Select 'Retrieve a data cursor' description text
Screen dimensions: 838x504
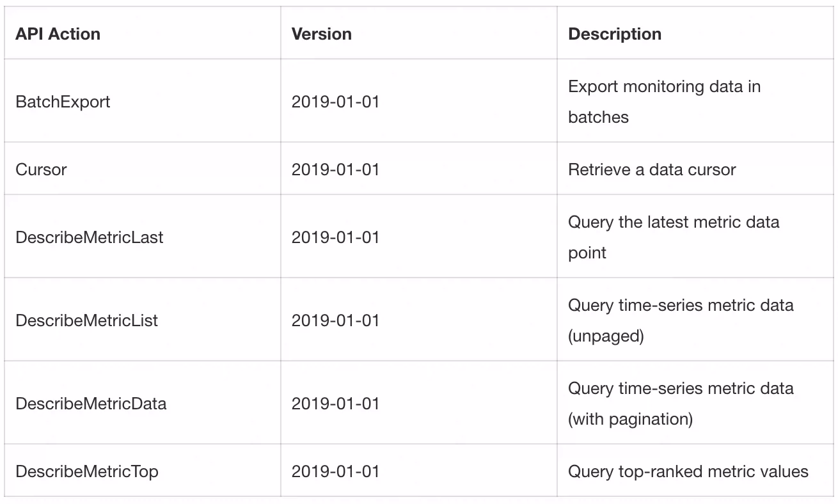click(x=652, y=169)
